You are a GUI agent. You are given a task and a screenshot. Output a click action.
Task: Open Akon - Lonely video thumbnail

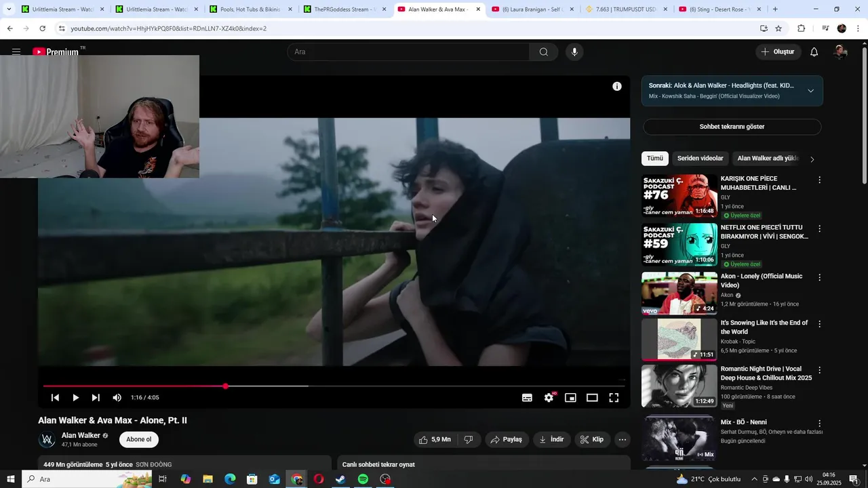[679, 293]
